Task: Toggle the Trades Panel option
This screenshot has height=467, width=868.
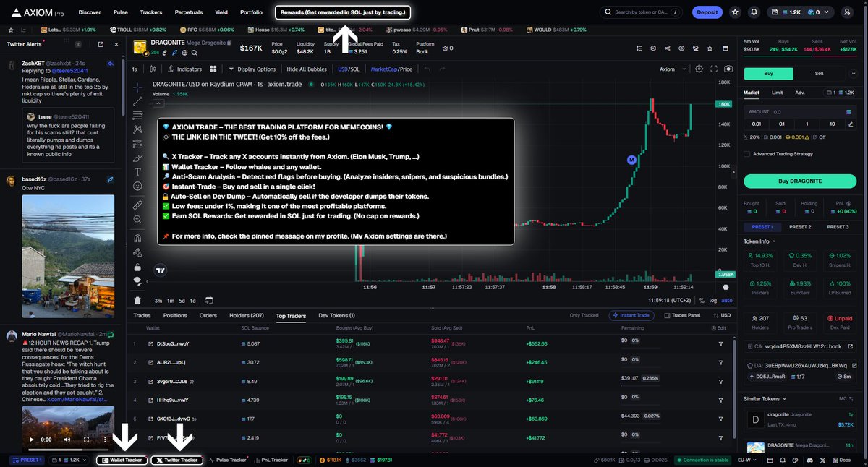Action: tap(682, 315)
